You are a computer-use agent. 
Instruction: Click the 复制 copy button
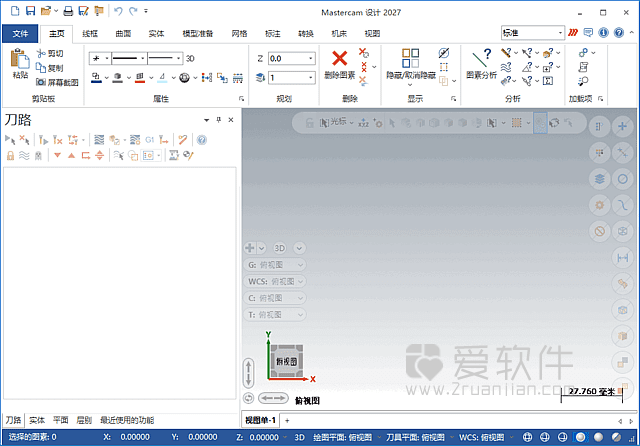tap(50, 68)
